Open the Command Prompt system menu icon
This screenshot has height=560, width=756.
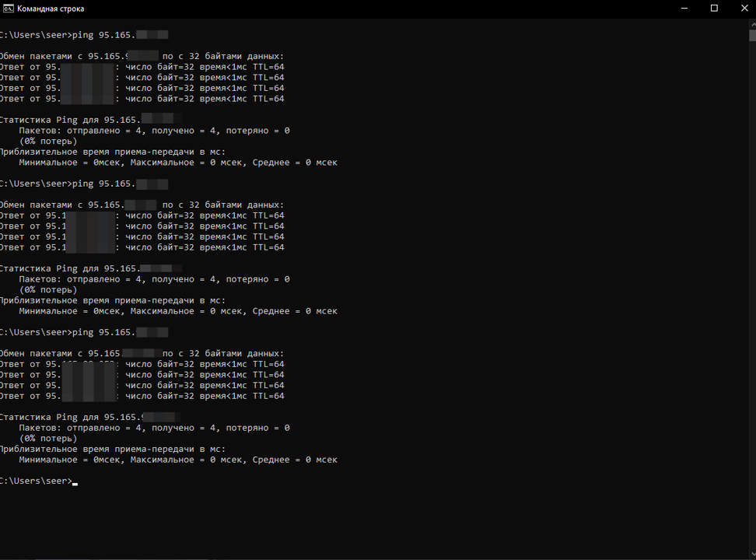coord(9,9)
